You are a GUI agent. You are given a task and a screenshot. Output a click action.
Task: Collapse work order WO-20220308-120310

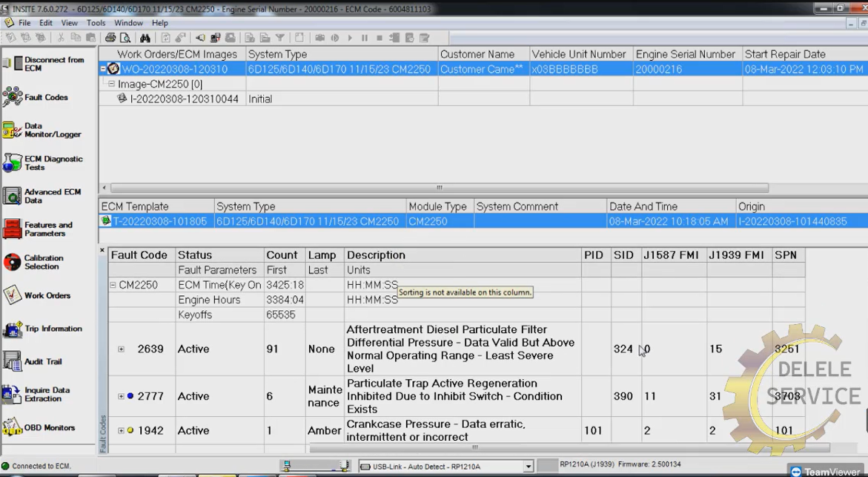(103, 69)
